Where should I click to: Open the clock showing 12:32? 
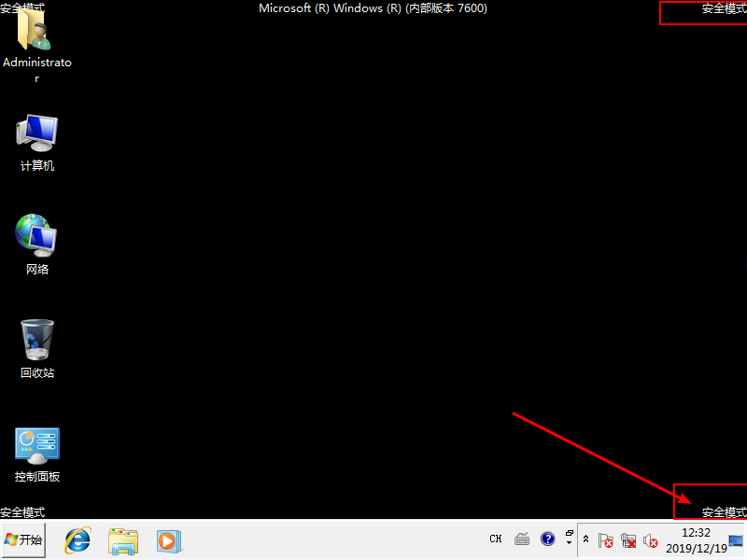(x=696, y=533)
